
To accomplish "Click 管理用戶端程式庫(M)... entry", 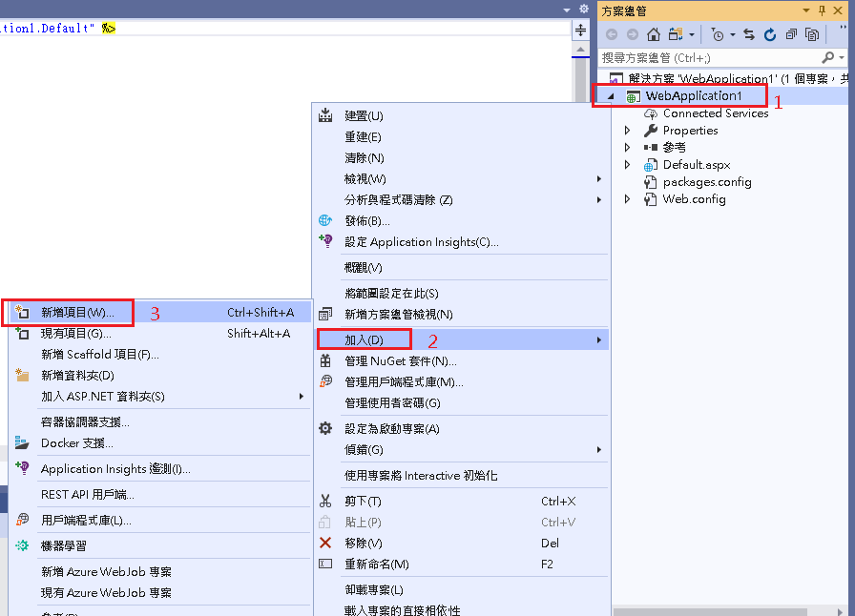I will coord(462,382).
